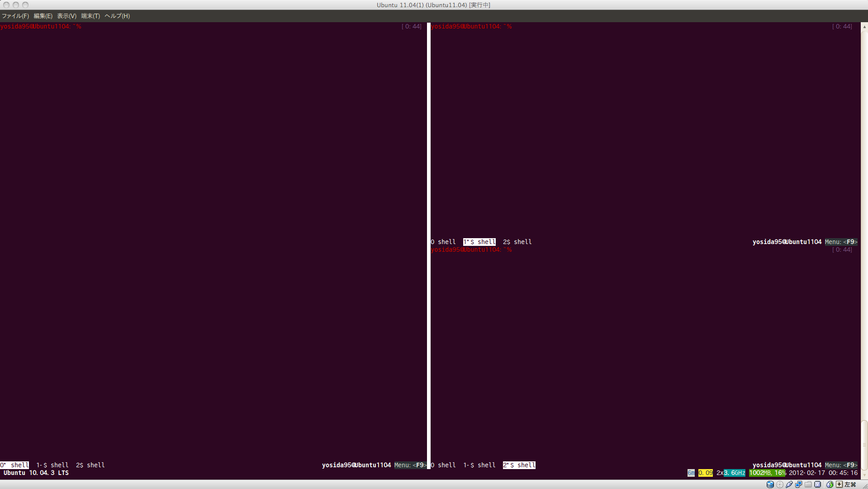Click the virtualization chip status icon

[818, 484]
